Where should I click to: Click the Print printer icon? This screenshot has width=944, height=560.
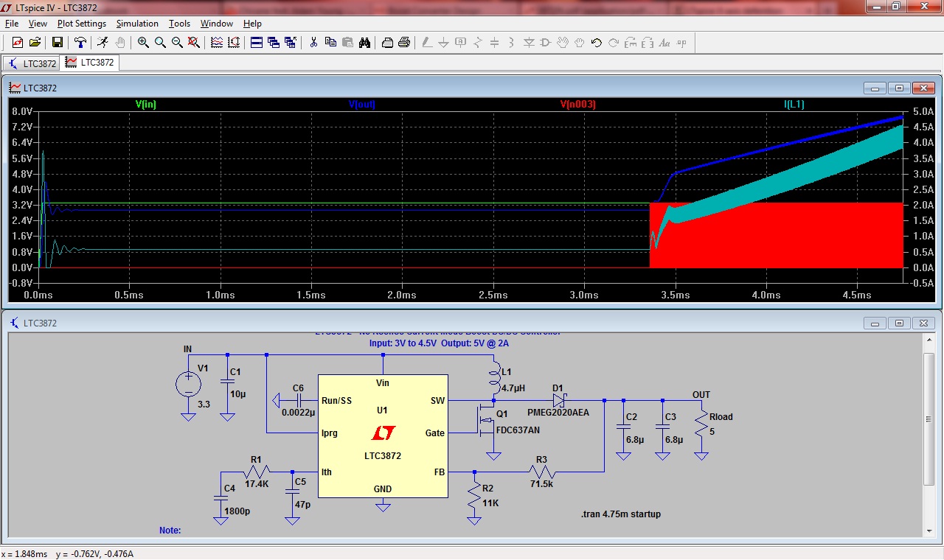[404, 43]
